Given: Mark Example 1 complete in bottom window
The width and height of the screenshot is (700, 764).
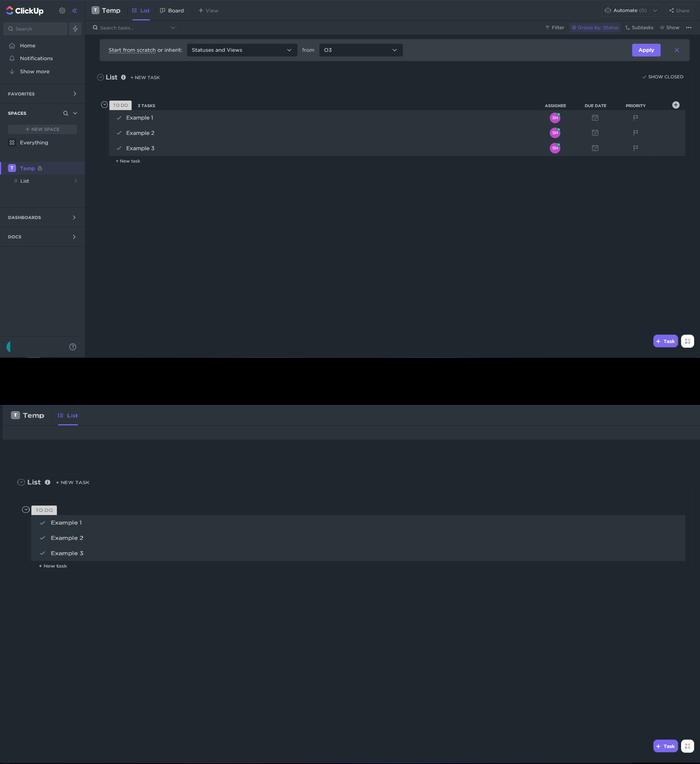Looking at the screenshot, I should click(x=42, y=523).
